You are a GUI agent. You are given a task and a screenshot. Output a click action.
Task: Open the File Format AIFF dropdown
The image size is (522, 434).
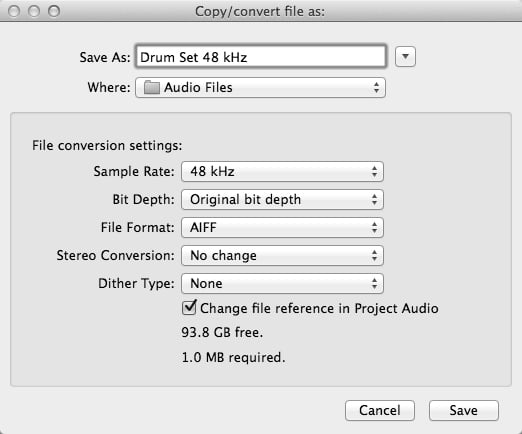coord(282,228)
